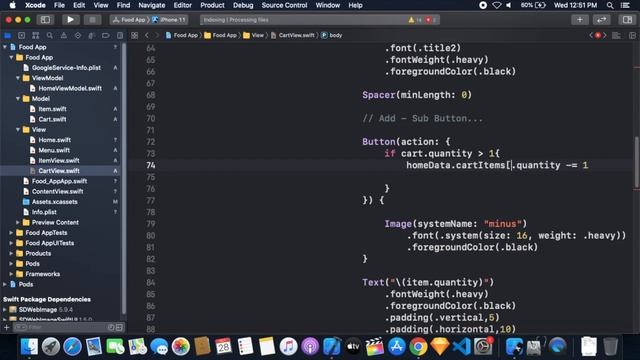Collapse the Model folder
This screenshot has height=360, width=640.
18,99
